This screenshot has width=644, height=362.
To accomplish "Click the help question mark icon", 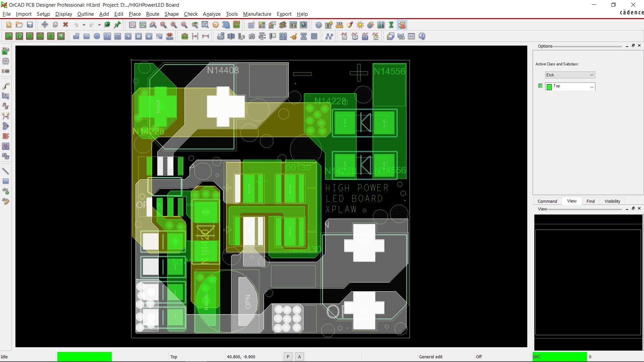I will coord(422,36).
